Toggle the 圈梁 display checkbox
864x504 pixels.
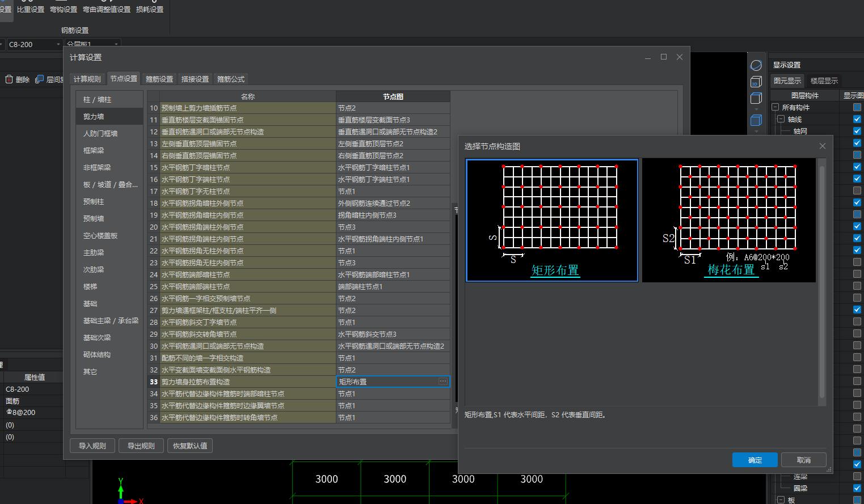(857, 488)
